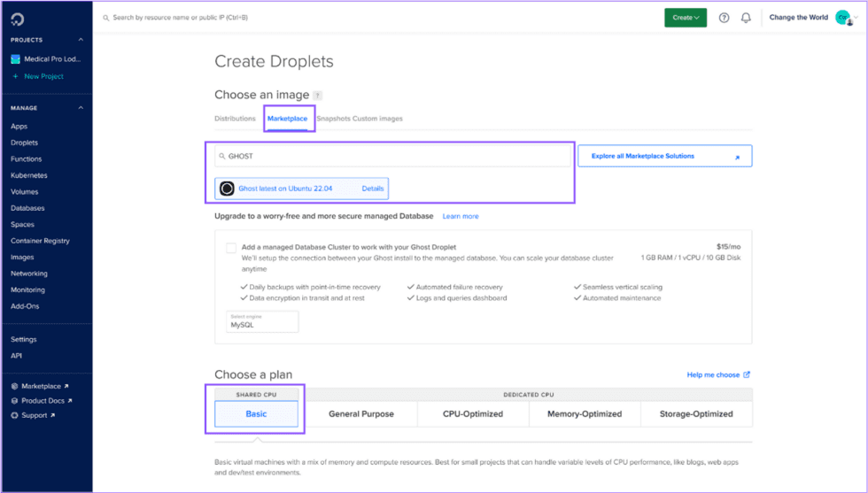Open the Create dropdown button
The height and width of the screenshot is (493, 868).
[x=686, y=18]
